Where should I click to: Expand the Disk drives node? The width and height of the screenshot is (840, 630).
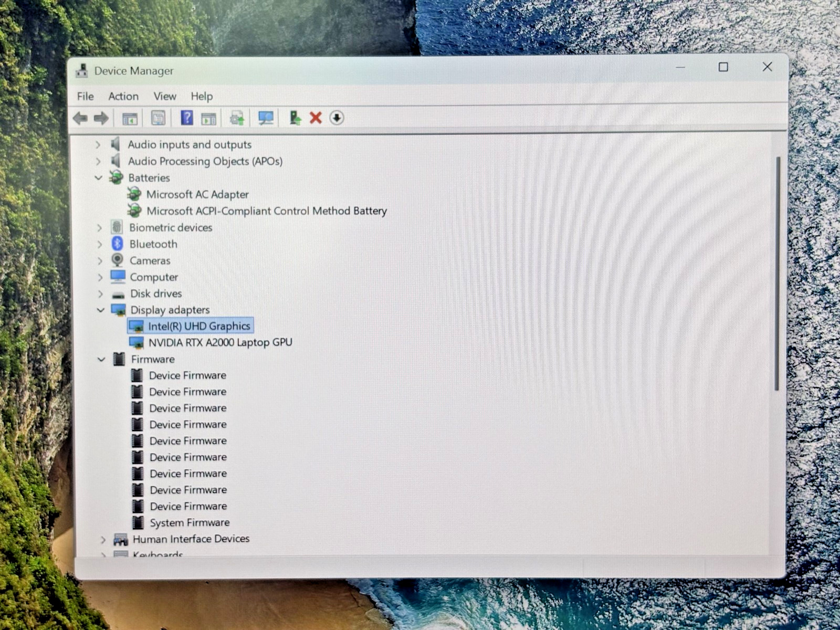[x=100, y=293]
